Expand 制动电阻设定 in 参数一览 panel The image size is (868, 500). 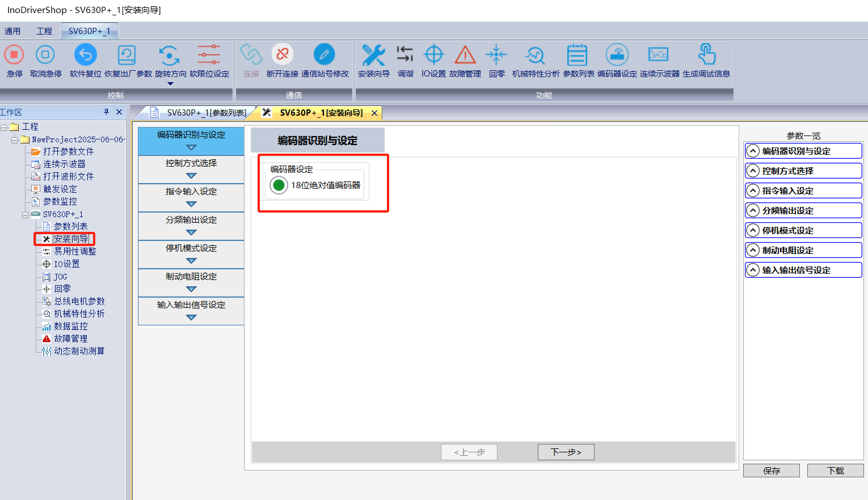click(753, 250)
